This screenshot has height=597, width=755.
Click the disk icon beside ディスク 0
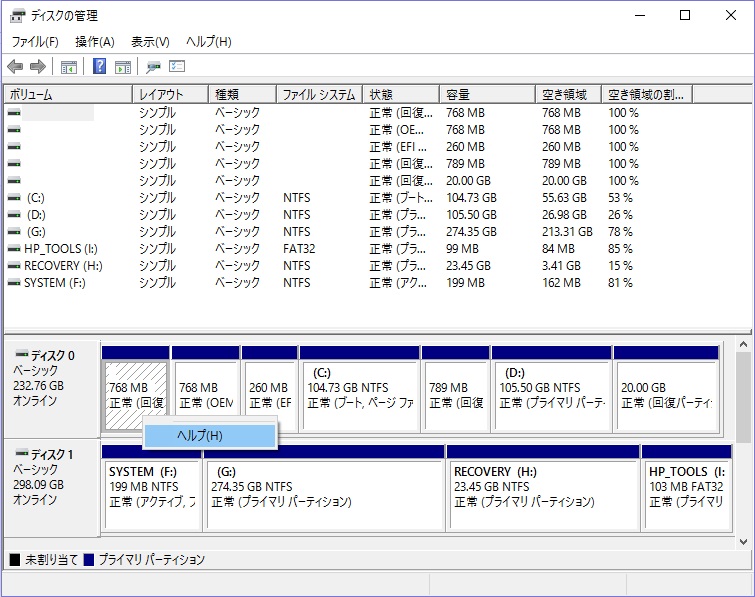(x=22, y=354)
